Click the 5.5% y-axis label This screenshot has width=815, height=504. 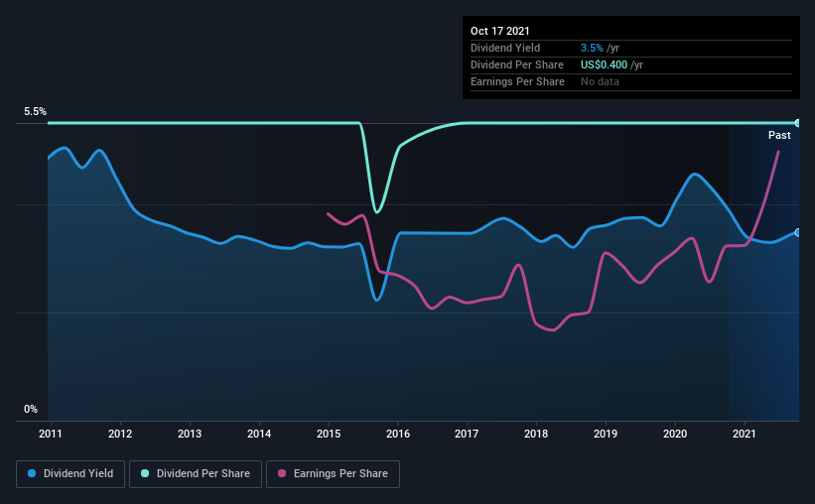35,112
